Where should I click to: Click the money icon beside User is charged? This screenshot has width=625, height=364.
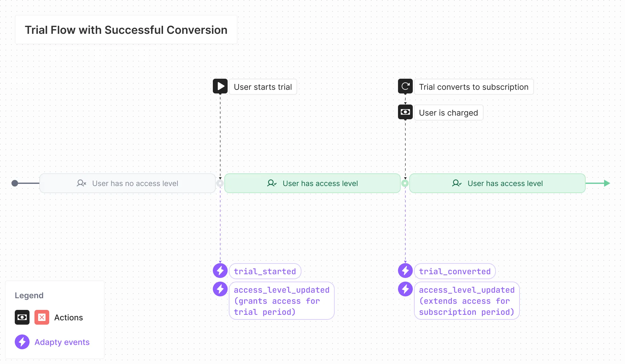pyautogui.click(x=405, y=112)
